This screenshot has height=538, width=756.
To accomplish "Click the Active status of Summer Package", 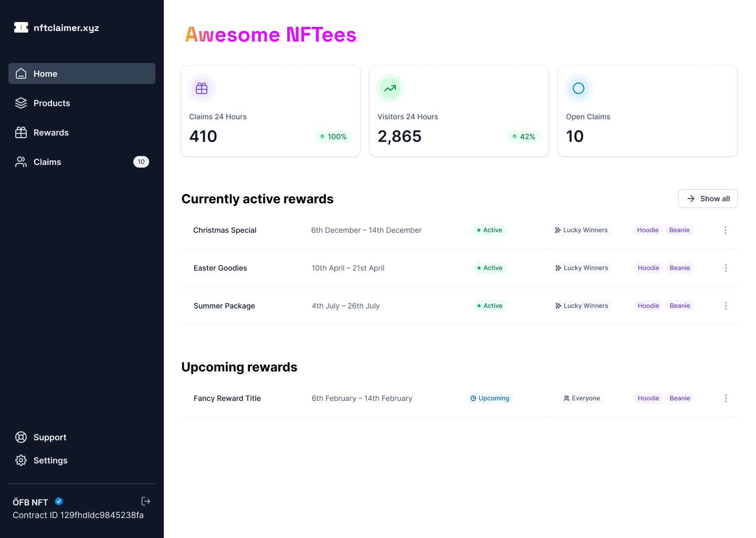I will pyautogui.click(x=490, y=306).
